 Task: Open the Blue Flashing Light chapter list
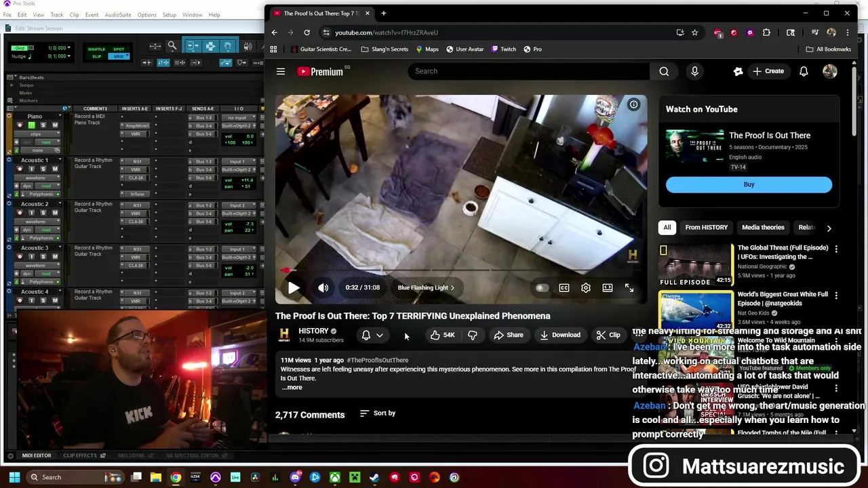coord(426,287)
